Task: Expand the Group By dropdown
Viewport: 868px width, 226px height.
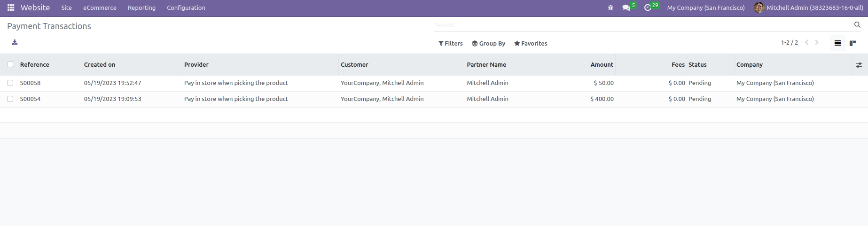Action: tap(489, 43)
